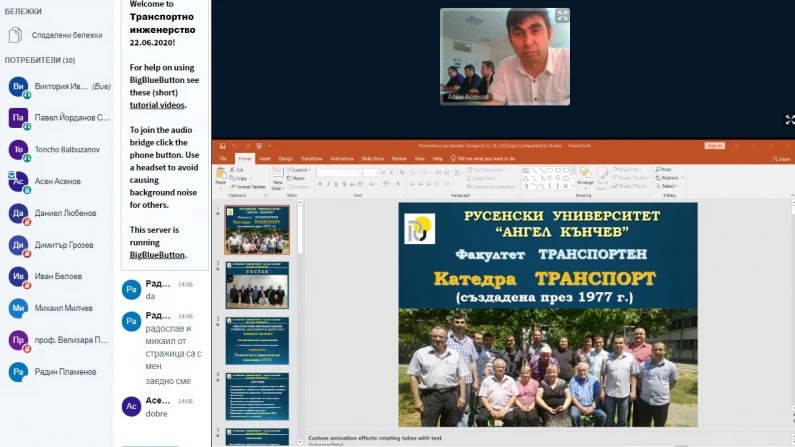Open the Layout dropdown

pyautogui.click(x=299, y=170)
